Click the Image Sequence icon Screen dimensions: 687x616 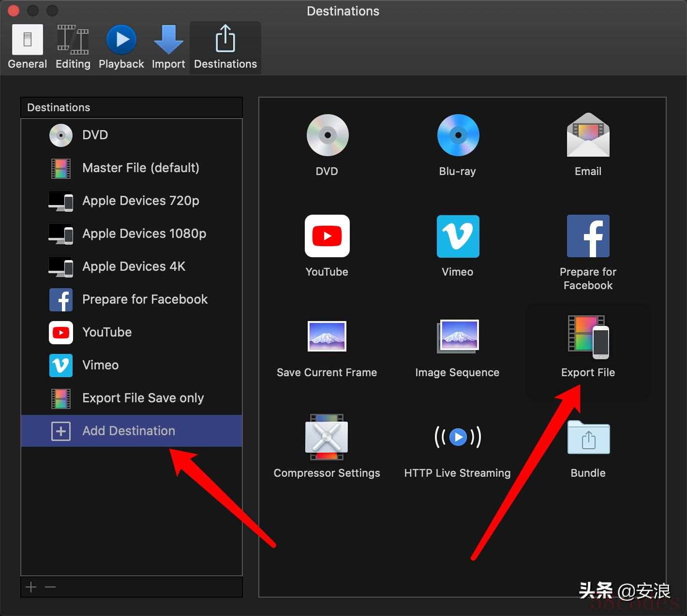[458, 336]
